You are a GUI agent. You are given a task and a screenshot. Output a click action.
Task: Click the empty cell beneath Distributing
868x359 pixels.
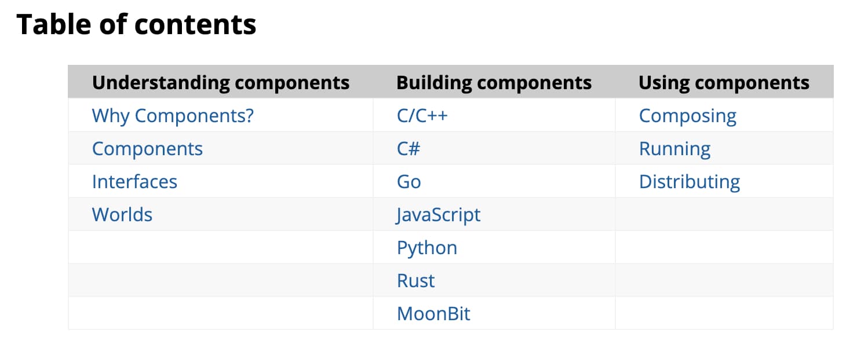click(723, 214)
